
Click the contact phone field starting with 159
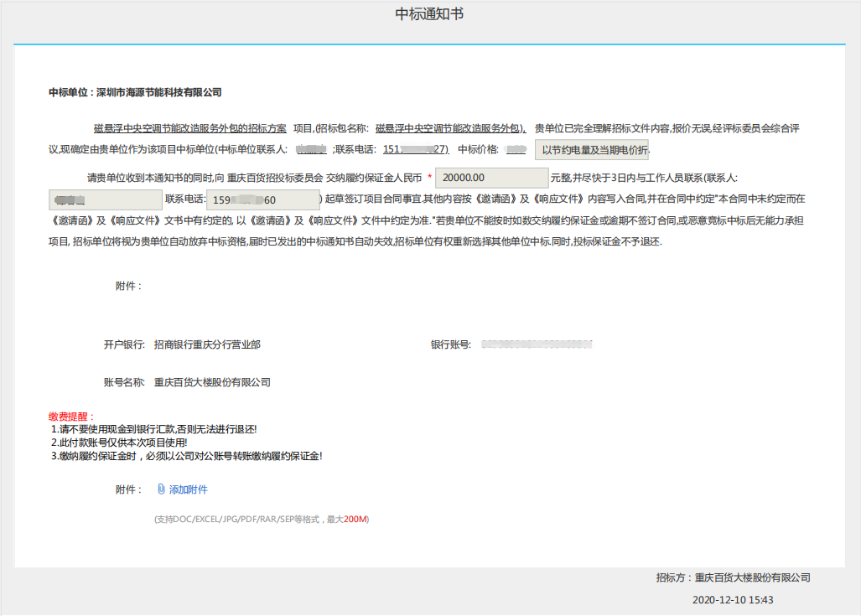click(x=262, y=200)
